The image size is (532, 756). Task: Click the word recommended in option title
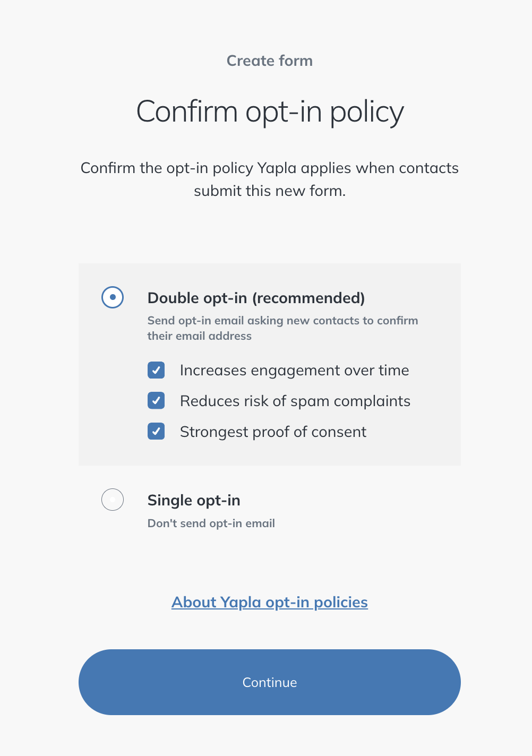308,298
